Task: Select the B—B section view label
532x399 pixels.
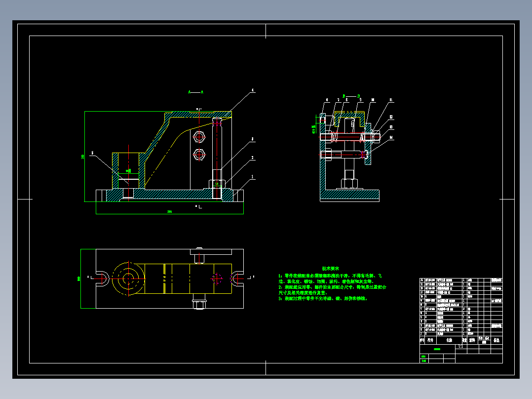Action: (x=351, y=96)
